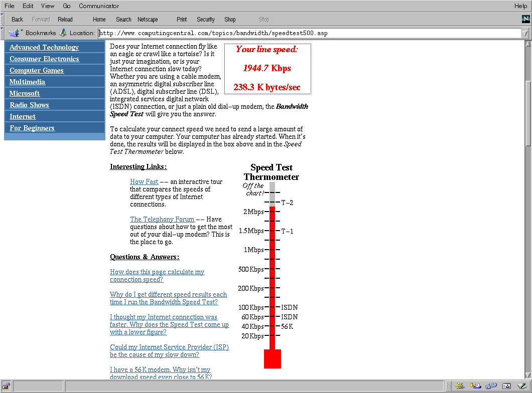Open the Radio Shows link
This screenshot has width=532, height=393.
pyautogui.click(x=29, y=105)
